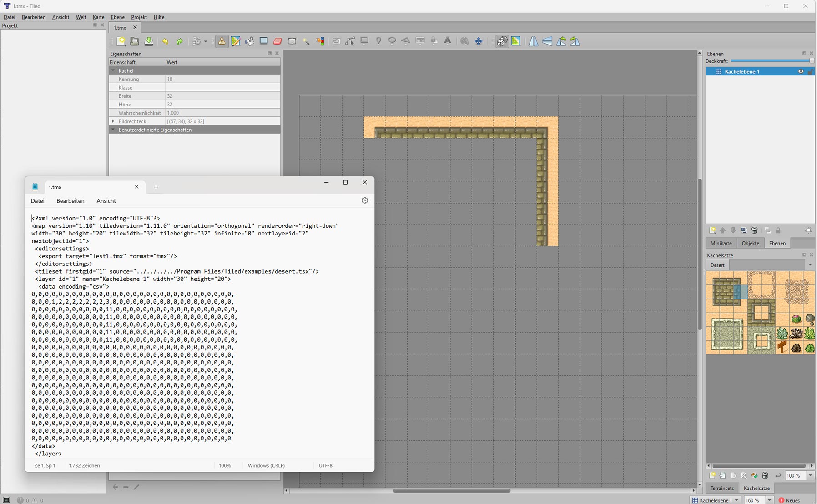The width and height of the screenshot is (817, 504).
Task: Switch to the Objekte tab
Action: 751,243
